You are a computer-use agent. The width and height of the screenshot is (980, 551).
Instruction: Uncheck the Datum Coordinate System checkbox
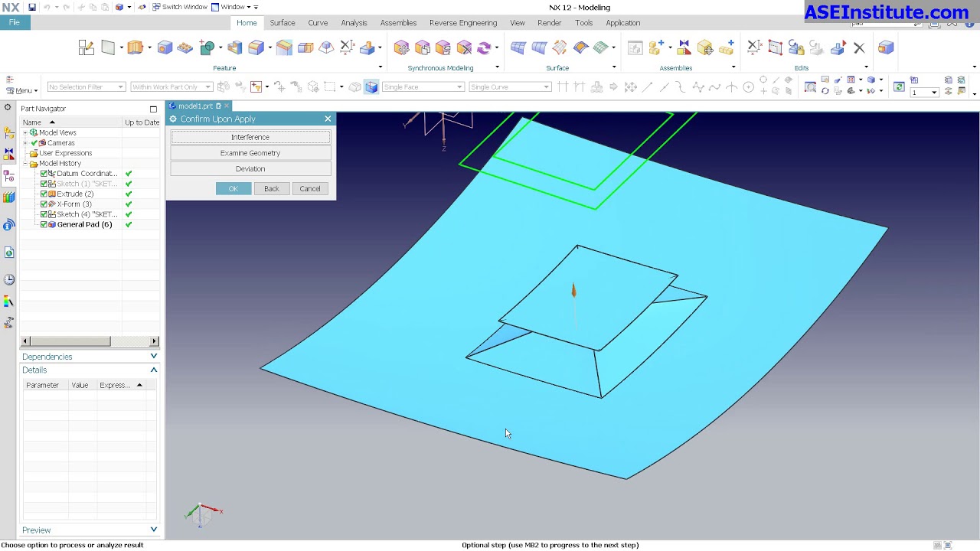pyautogui.click(x=44, y=174)
